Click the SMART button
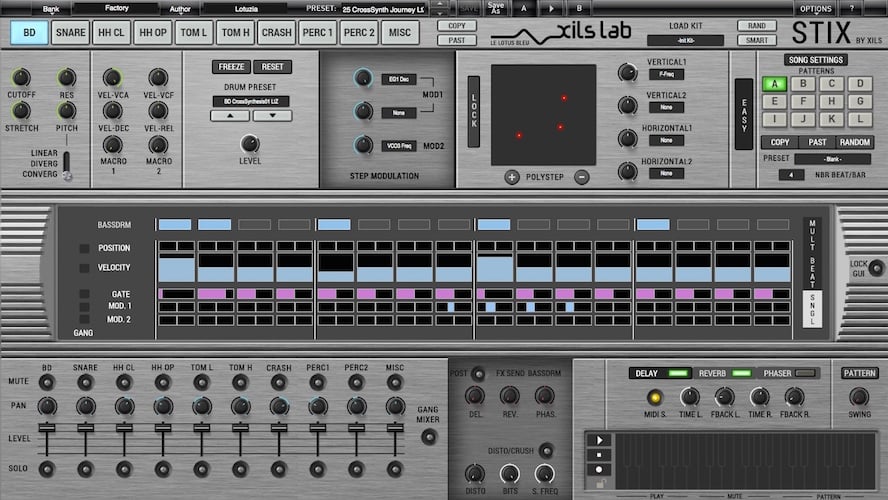The width and height of the screenshot is (888, 500). point(757,40)
